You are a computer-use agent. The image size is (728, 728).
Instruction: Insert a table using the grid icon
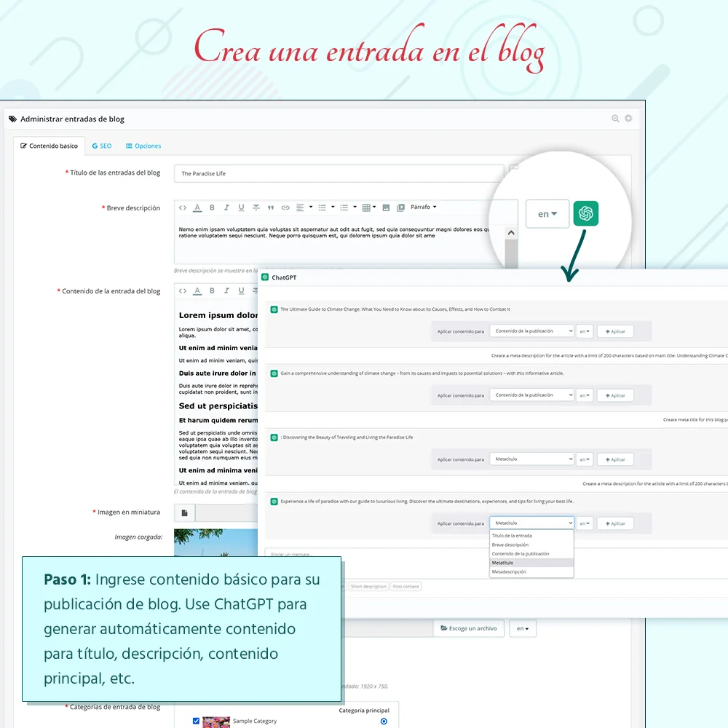[x=368, y=207]
